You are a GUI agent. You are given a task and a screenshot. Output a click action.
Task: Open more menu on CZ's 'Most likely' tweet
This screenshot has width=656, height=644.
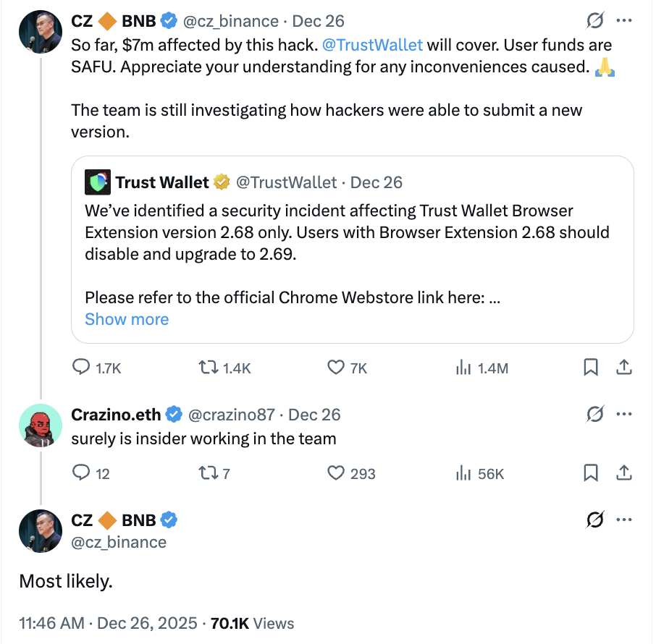pos(623,520)
